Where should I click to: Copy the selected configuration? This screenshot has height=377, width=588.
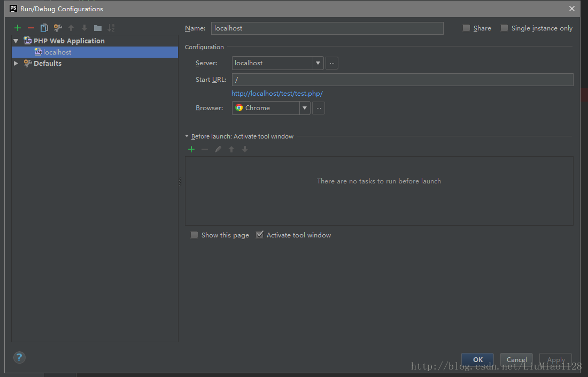click(44, 28)
